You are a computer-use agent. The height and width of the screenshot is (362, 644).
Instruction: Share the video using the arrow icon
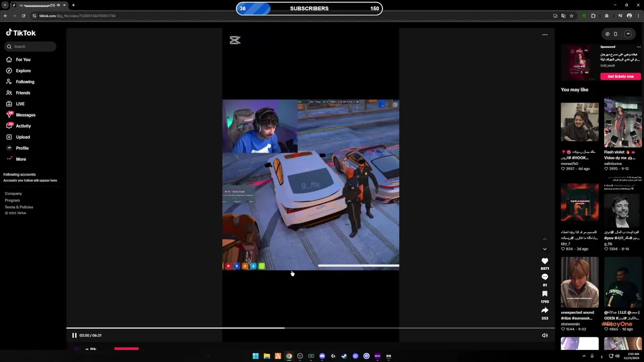point(544,310)
